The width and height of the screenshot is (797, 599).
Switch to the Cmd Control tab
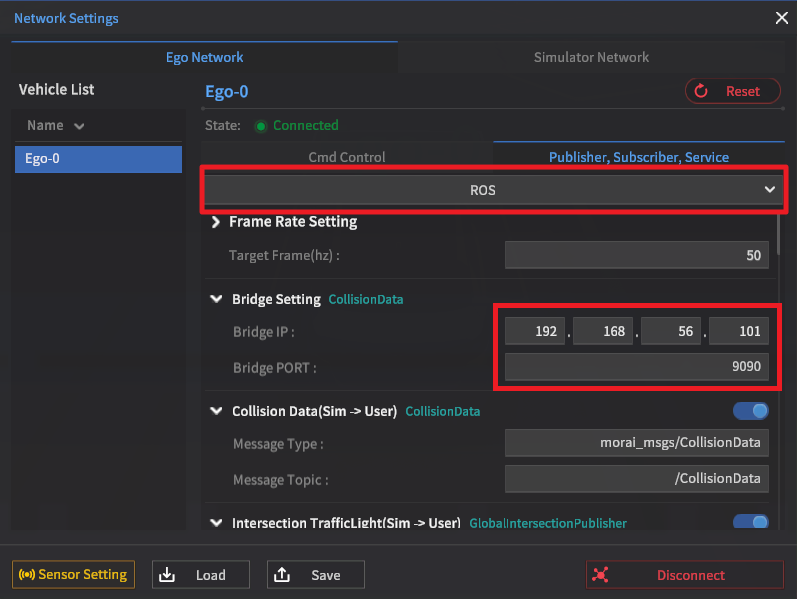point(347,157)
